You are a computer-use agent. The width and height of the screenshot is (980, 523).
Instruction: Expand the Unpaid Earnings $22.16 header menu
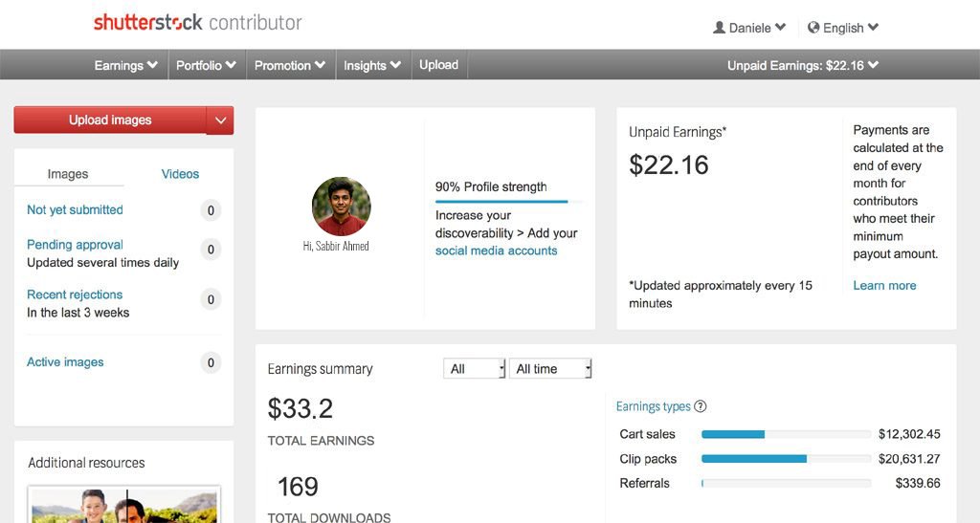(x=802, y=66)
